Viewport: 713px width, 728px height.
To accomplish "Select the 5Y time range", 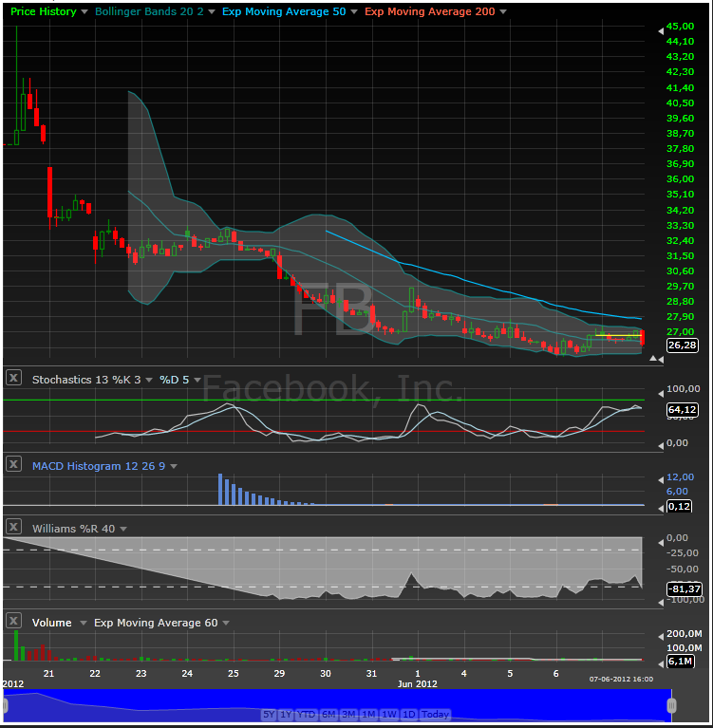I will point(269,714).
